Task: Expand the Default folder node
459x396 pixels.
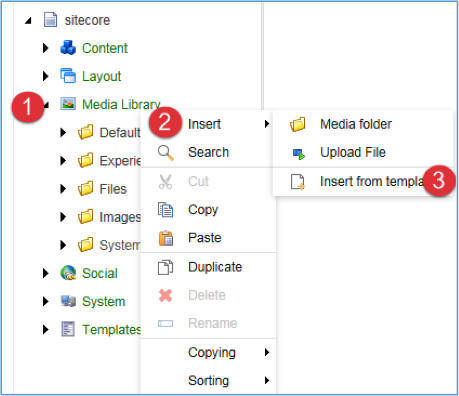Action: coord(63,132)
